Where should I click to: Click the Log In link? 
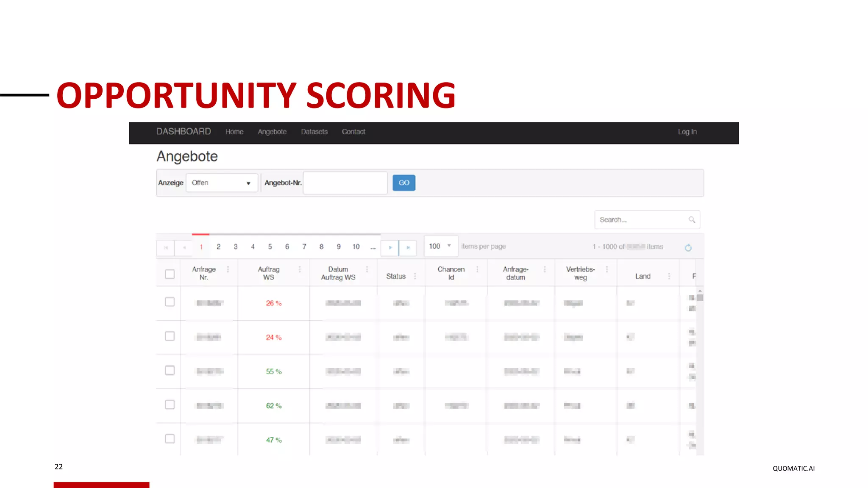[687, 132]
